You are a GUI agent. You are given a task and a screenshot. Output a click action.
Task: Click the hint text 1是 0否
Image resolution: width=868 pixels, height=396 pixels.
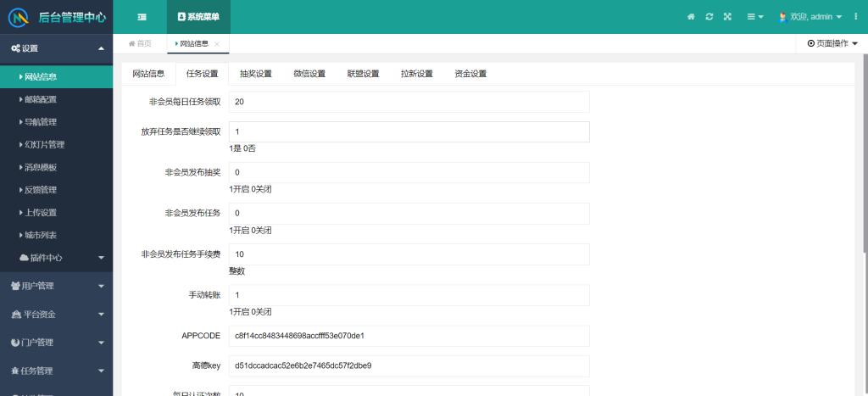click(242, 148)
